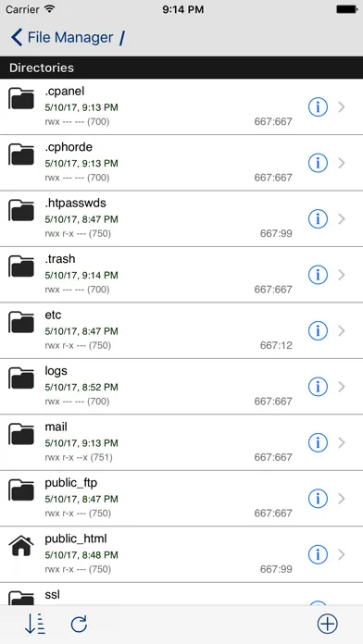The image size is (363, 644).
Task: Open the mail directory entry
Action: (181, 442)
